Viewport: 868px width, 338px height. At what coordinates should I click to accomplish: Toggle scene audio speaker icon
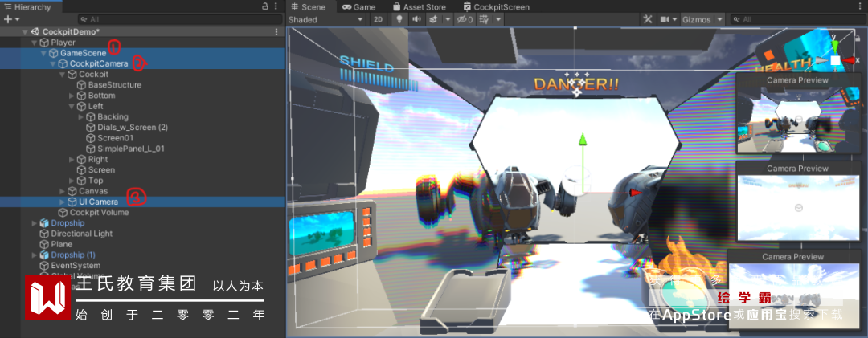click(416, 19)
